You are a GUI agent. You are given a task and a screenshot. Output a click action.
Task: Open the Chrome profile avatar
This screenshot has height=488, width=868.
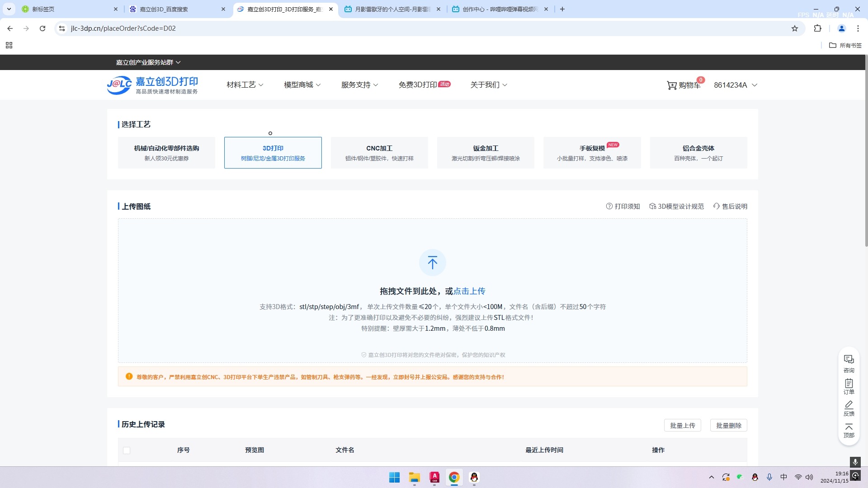point(841,28)
